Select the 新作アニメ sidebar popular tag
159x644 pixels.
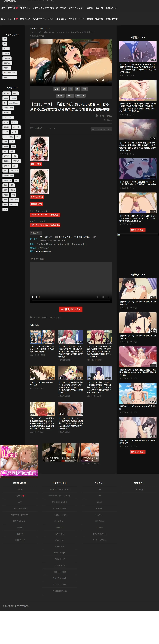point(7,180)
